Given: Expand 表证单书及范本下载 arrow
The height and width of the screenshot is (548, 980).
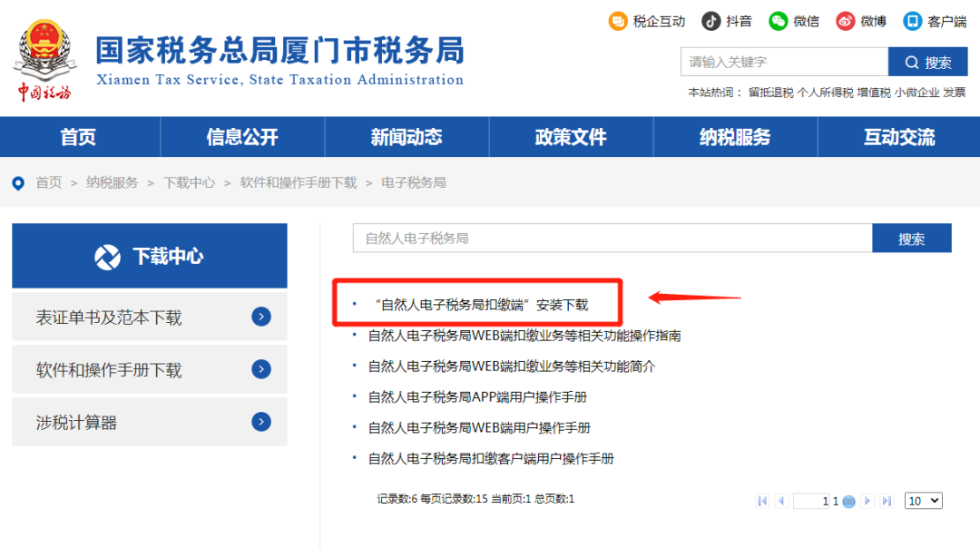Looking at the screenshot, I should click(x=261, y=317).
